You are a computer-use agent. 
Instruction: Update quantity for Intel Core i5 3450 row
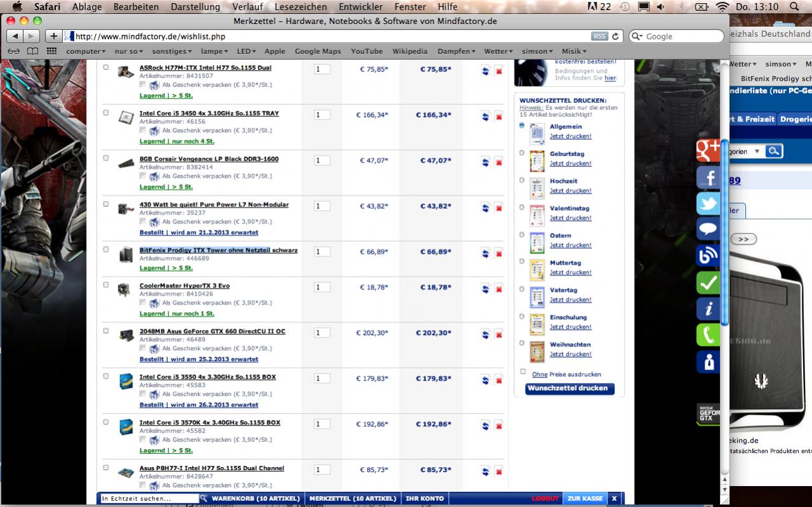coord(485,117)
